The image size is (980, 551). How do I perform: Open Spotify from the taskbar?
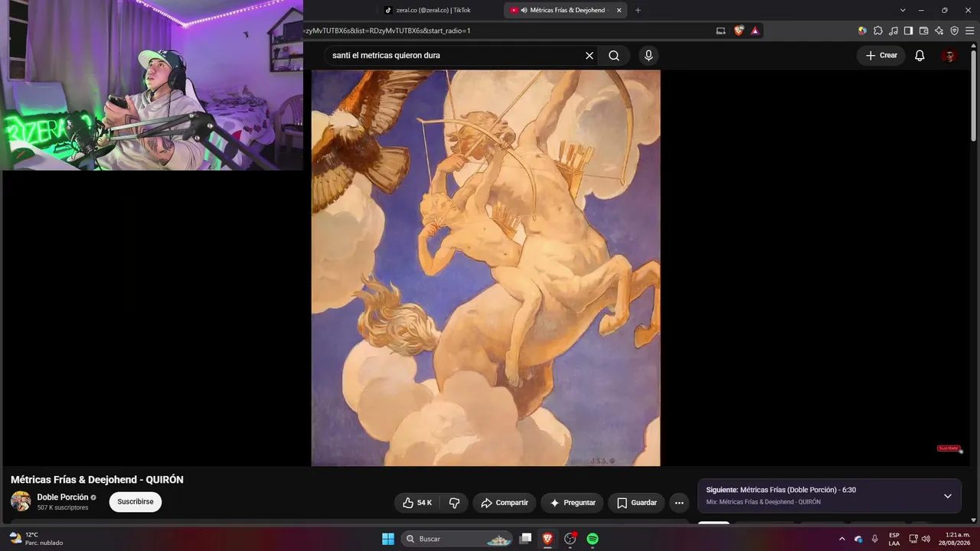593,539
